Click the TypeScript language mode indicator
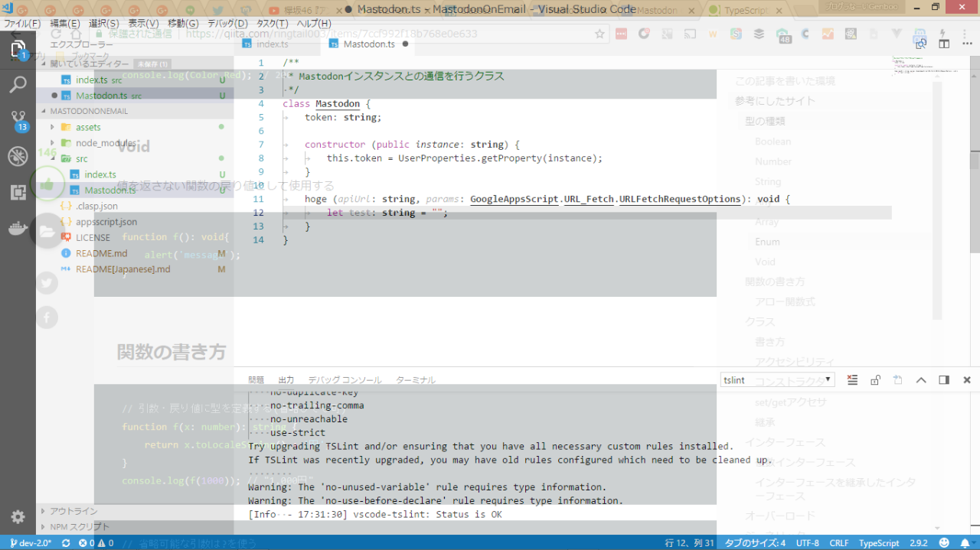 coord(879,543)
